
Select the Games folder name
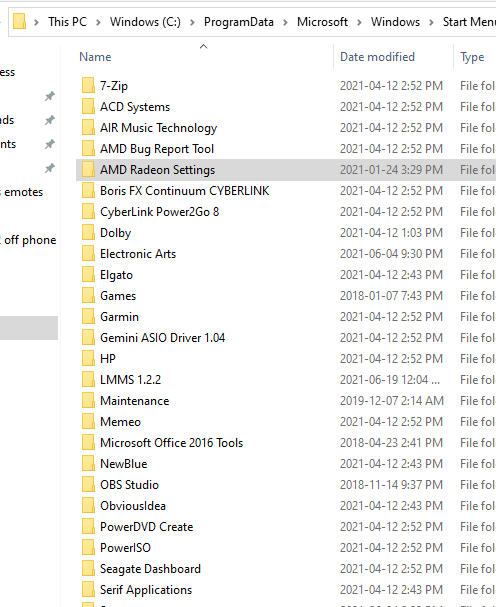pyautogui.click(x=118, y=295)
